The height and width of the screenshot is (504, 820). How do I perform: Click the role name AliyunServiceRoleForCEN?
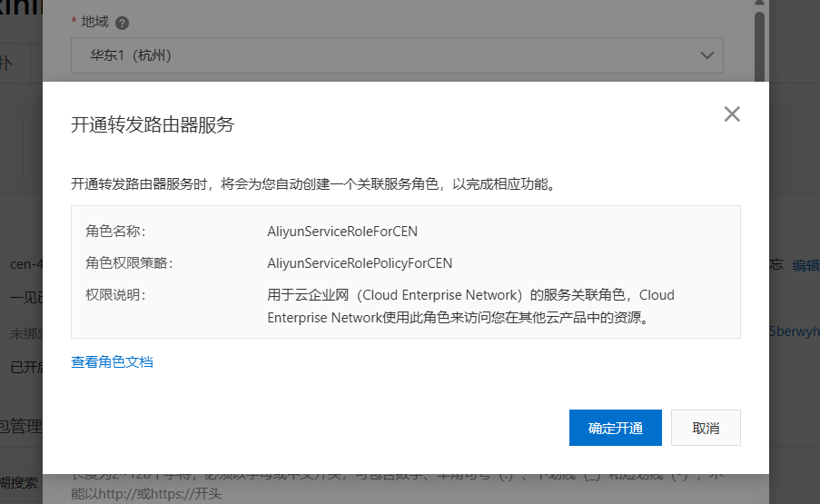tap(342, 232)
